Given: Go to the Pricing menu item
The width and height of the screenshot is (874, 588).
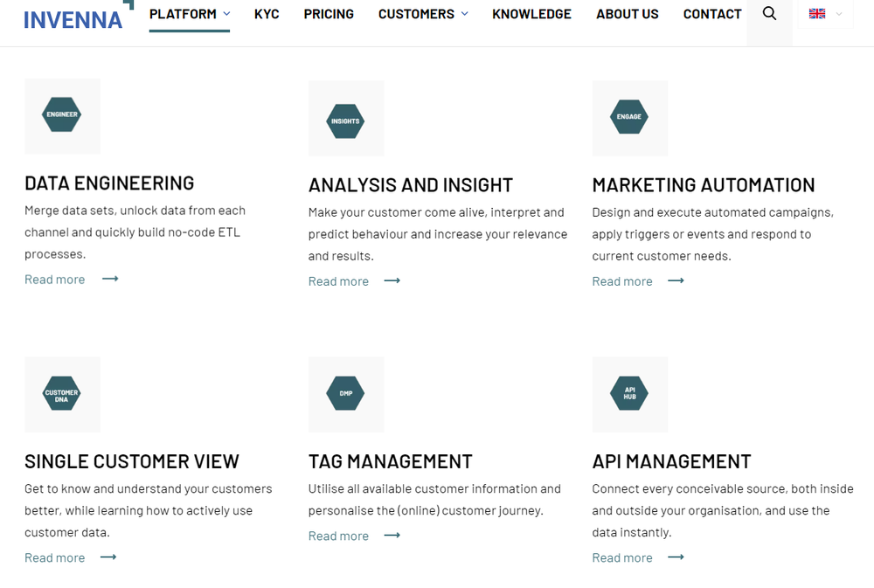Looking at the screenshot, I should point(329,13).
